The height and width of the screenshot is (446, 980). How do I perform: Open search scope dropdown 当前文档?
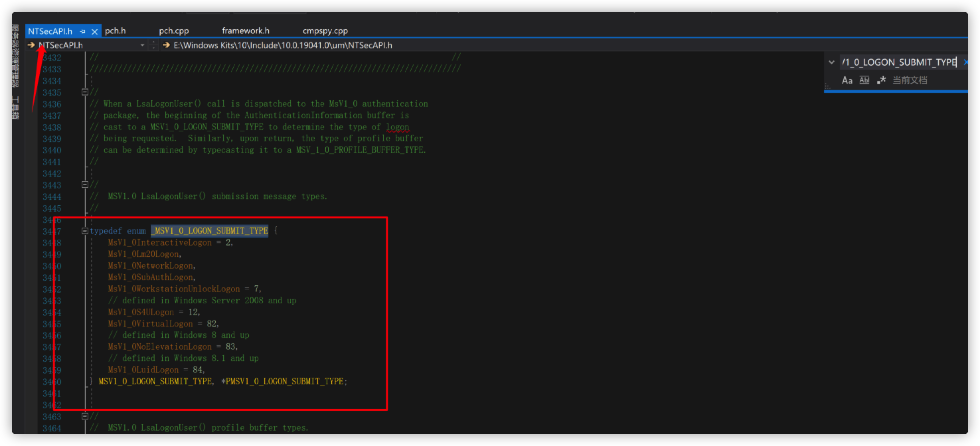click(x=910, y=80)
